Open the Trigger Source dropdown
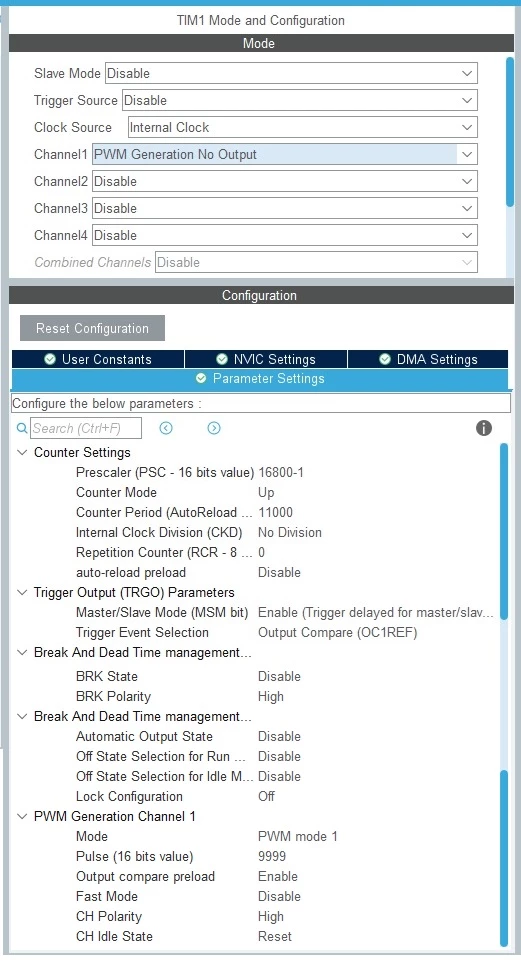 pos(300,101)
